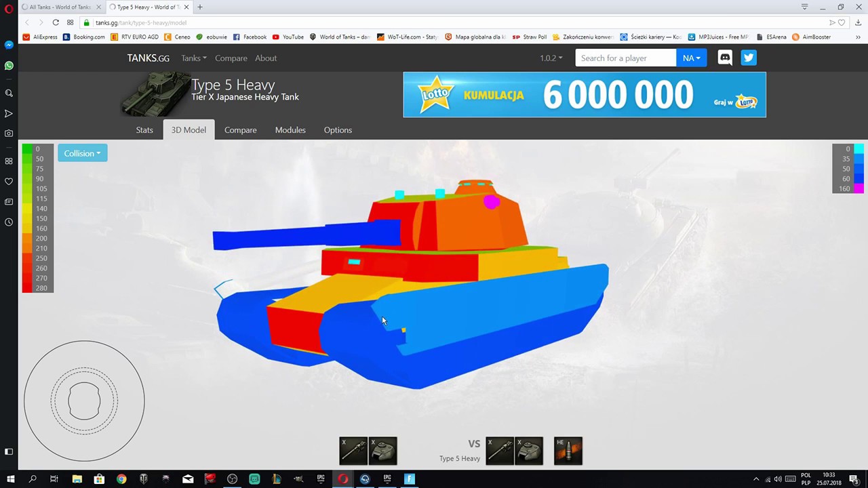The image size is (868, 488).
Task: Open the Straw Poll bookmark
Action: [530, 37]
